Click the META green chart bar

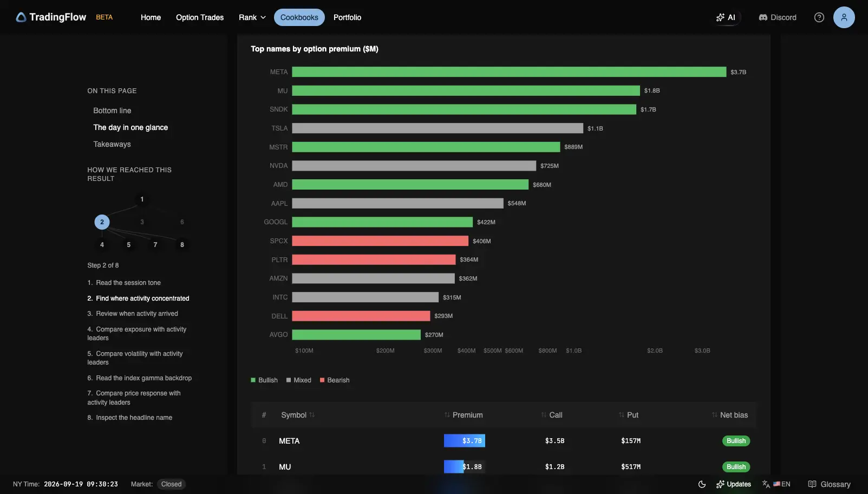click(509, 72)
